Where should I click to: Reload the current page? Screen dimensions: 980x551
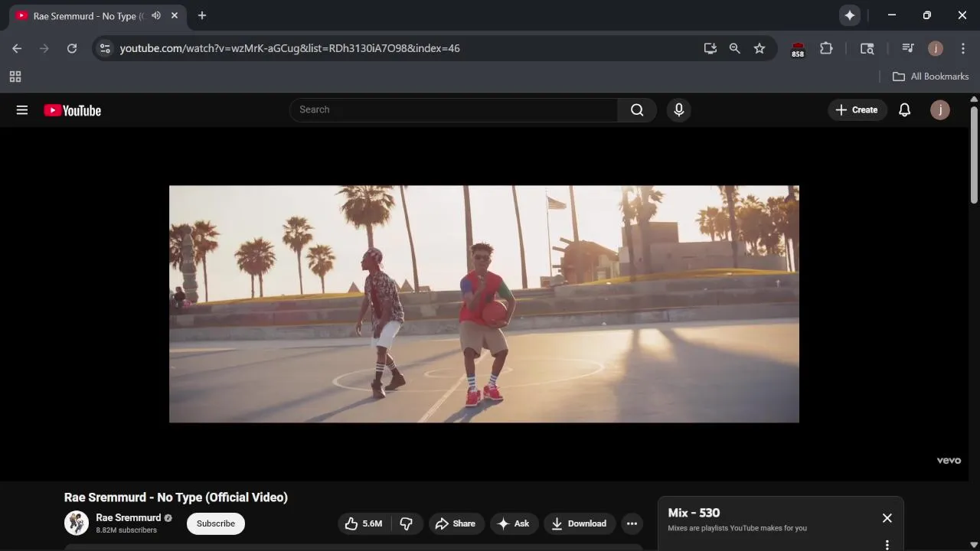(x=72, y=48)
